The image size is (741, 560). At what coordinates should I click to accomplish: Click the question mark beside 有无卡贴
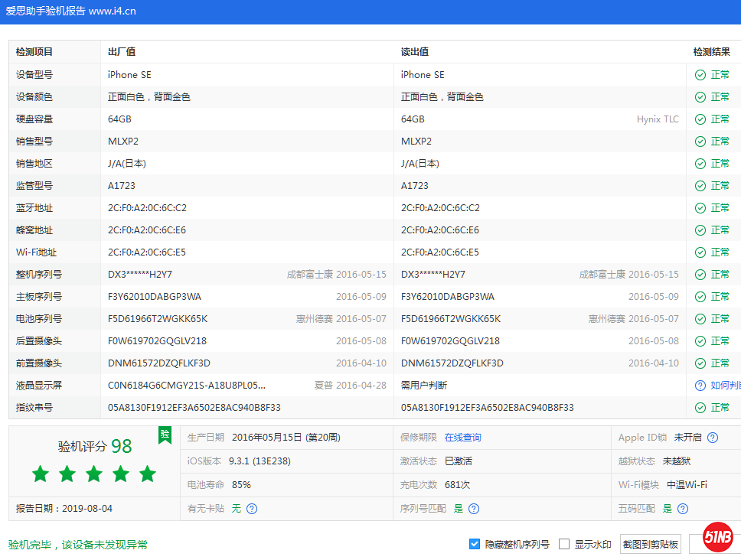pyautogui.click(x=251, y=508)
